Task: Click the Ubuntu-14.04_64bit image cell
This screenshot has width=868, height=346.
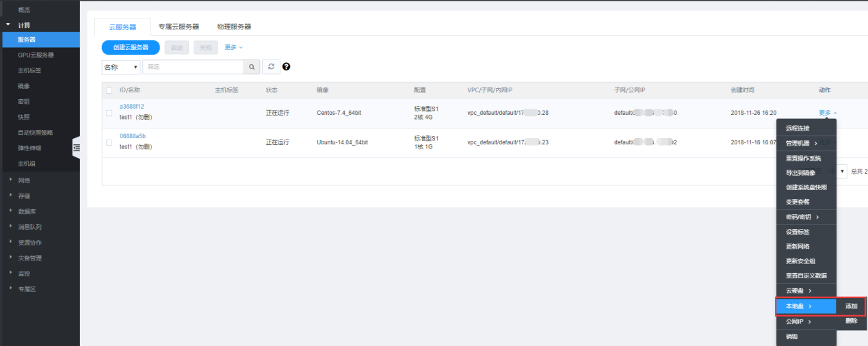Action: 342,142
